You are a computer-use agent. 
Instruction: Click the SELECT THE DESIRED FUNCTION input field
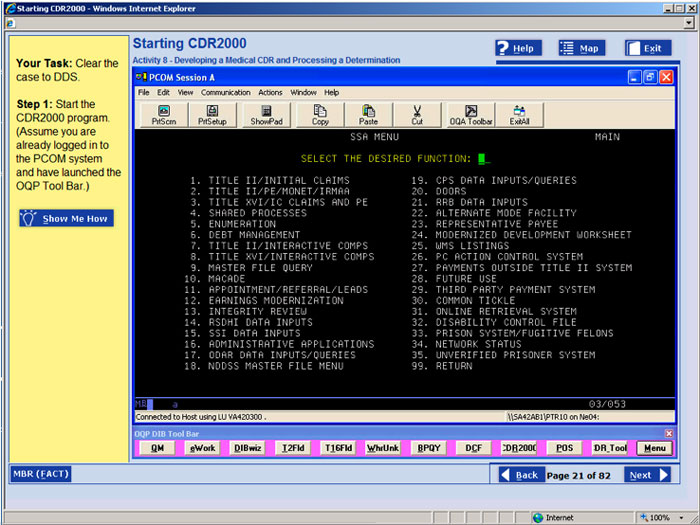click(x=482, y=158)
